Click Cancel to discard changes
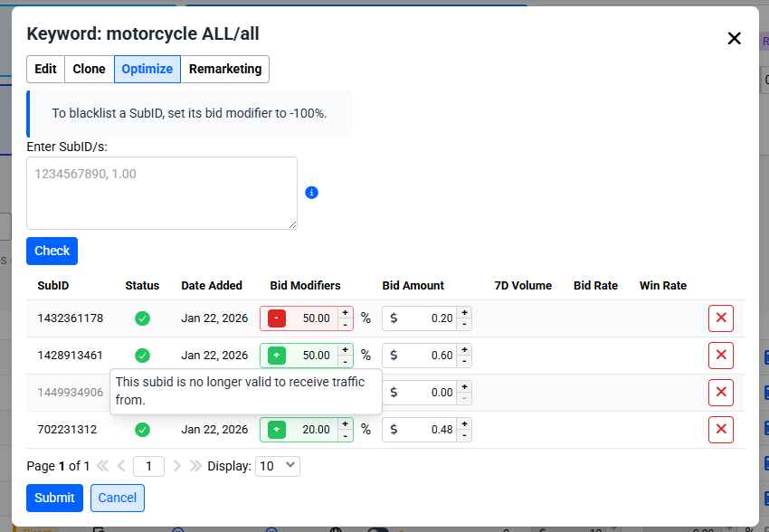The height and width of the screenshot is (532, 769). tap(117, 498)
